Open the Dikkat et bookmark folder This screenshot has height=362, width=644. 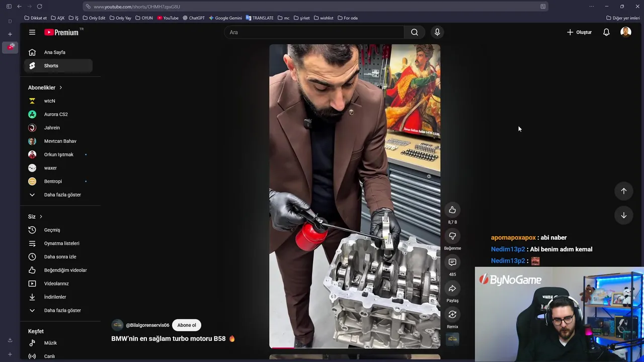coord(35,18)
